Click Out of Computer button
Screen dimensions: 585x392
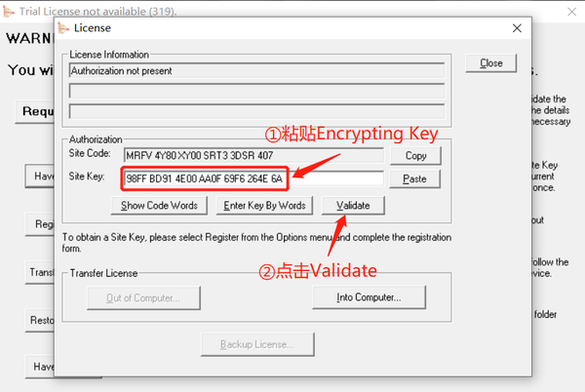(x=143, y=298)
